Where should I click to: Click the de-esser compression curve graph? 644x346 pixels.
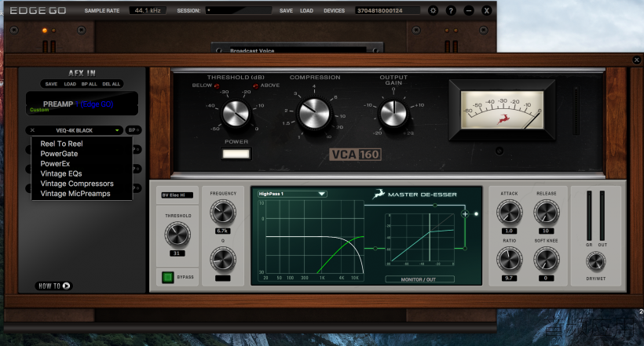419,239
